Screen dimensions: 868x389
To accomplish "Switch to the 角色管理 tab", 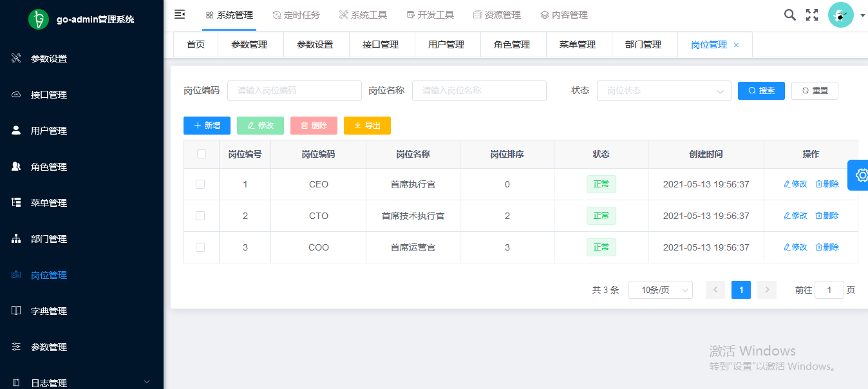I will click(x=512, y=44).
